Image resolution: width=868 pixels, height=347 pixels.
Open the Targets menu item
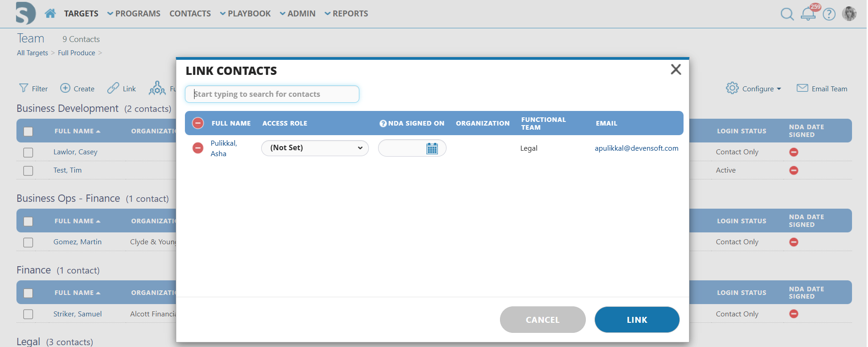81,14
